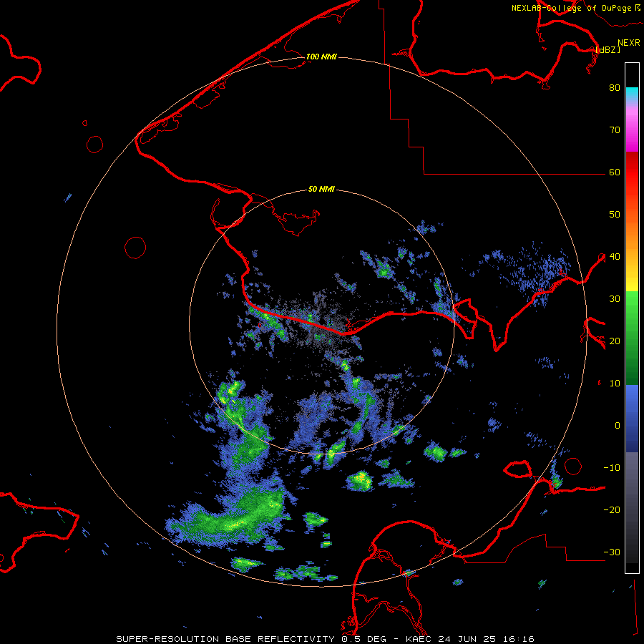Viewport: 644px width, 644px height.
Task: Click the -20 value on the dBZ scale
Action: tap(612, 510)
